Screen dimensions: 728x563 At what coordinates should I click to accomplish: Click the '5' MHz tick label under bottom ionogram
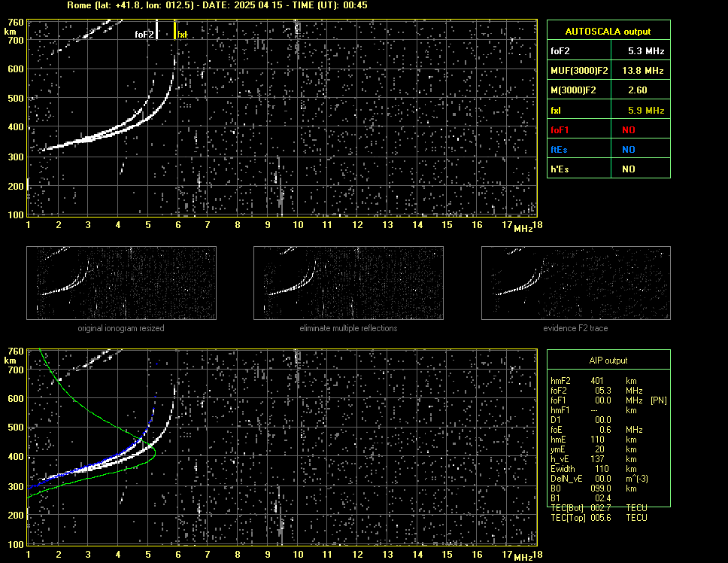(x=148, y=554)
